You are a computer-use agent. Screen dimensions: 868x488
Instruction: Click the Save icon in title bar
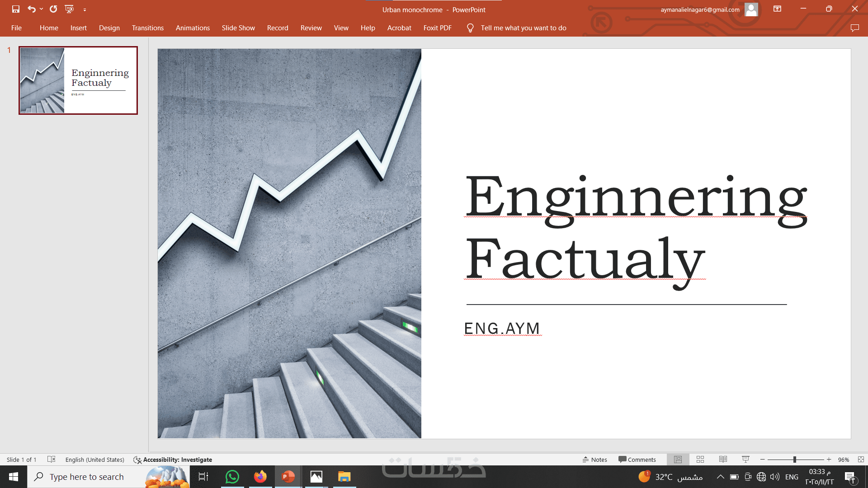16,9
